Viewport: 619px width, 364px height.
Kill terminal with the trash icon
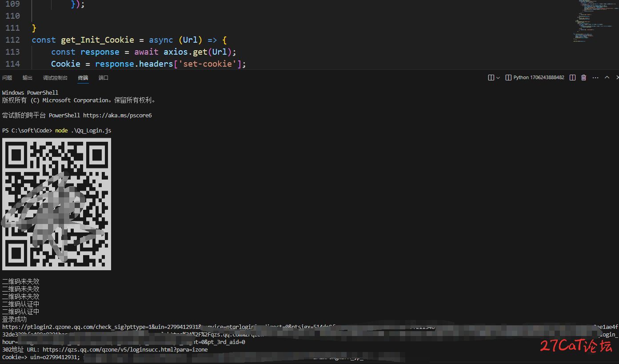[x=584, y=78]
